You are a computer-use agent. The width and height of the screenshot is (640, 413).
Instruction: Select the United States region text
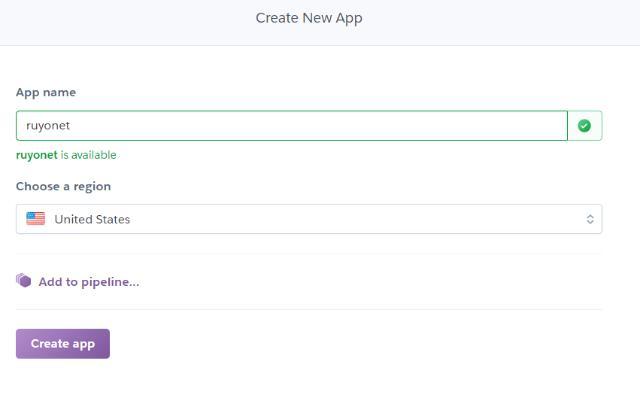coord(92,220)
